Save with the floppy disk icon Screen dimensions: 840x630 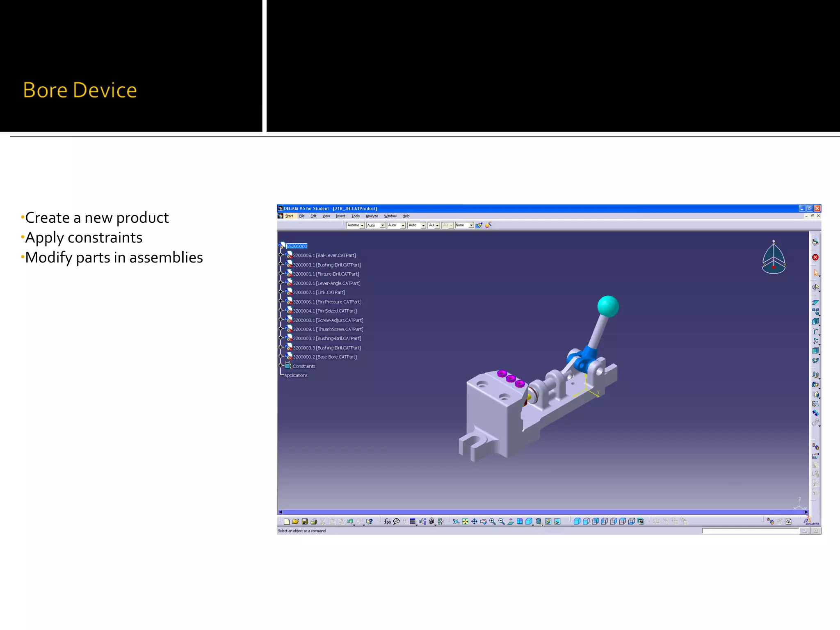tap(305, 522)
